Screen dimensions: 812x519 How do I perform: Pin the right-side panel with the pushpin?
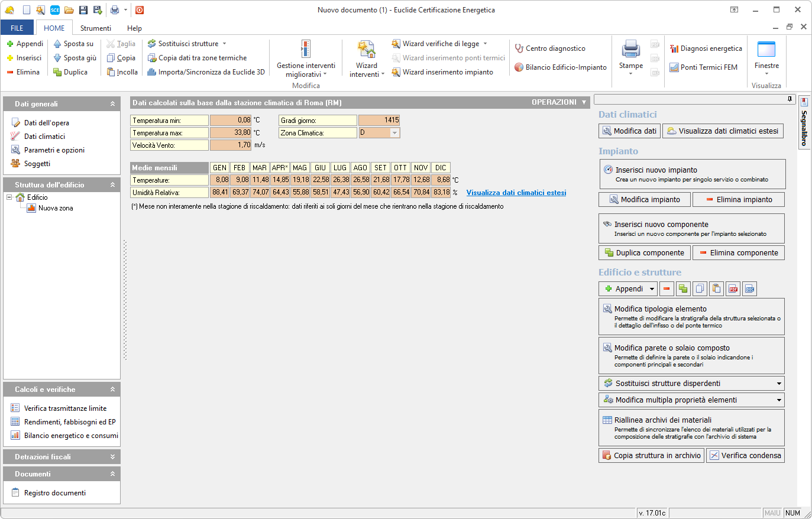click(x=790, y=99)
